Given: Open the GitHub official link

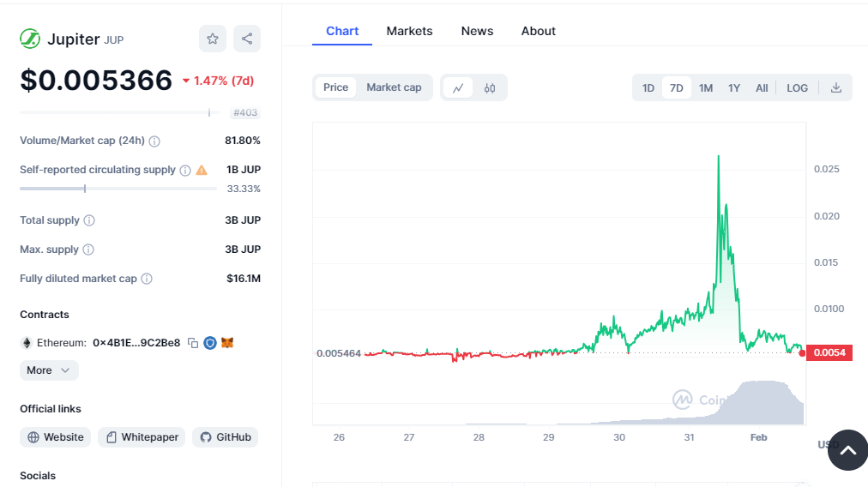Looking at the screenshot, I should click(x=226, y=437).
